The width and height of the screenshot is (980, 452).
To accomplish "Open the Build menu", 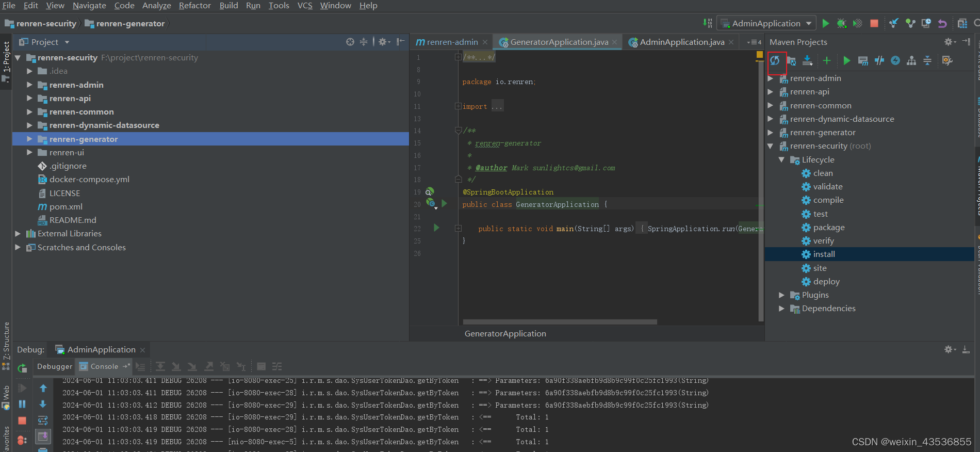I will (228, 6).
